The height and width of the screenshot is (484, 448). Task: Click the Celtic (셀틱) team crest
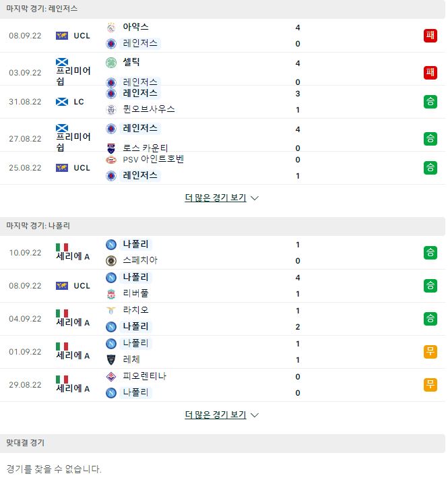[111, 63]
